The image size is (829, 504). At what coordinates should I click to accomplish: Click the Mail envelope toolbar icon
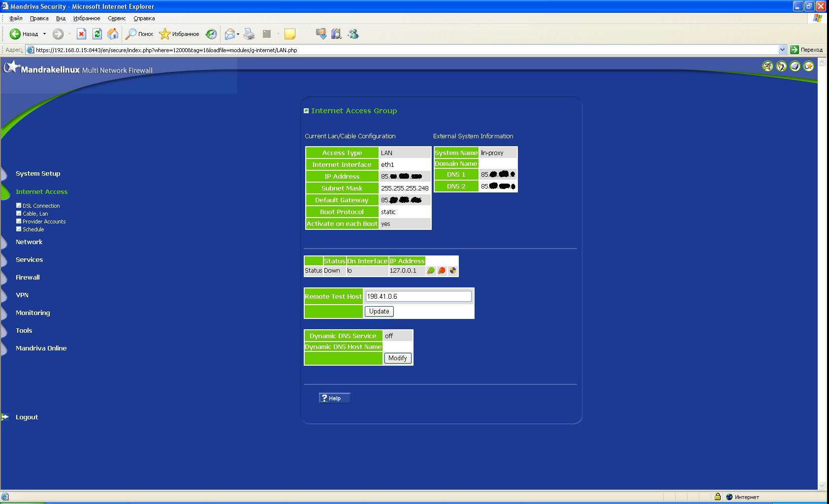click(229, 34)
